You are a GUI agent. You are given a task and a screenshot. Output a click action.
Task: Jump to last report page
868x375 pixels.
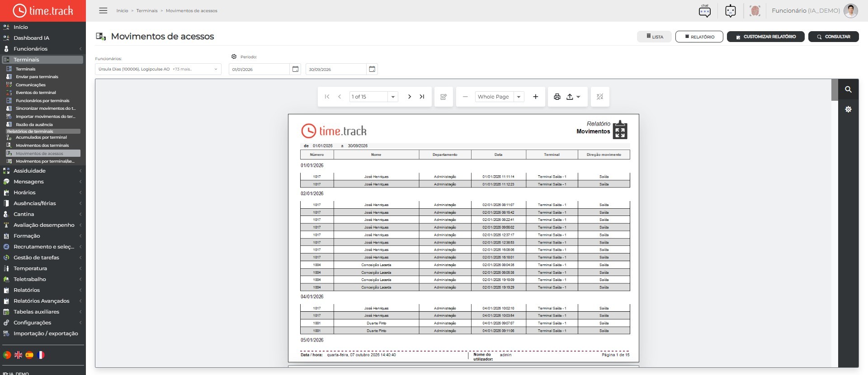[x=422, y=97]
